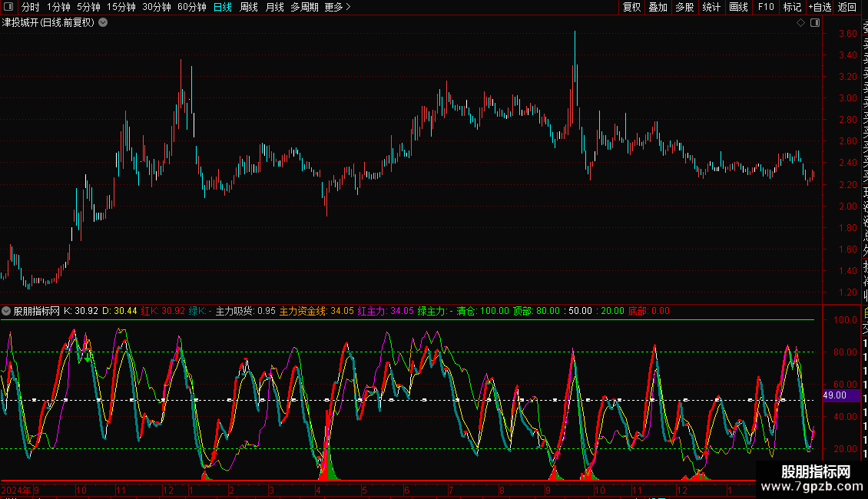Open the F10 company info
Image resolution: width=868 pixels, height=499 pixels.
pos(766,8)
